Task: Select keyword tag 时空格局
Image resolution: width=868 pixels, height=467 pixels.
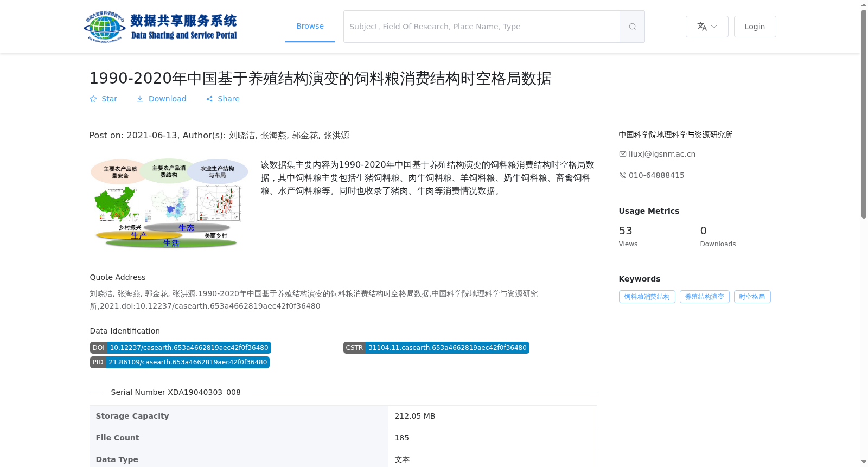Action: coord(752,297)
